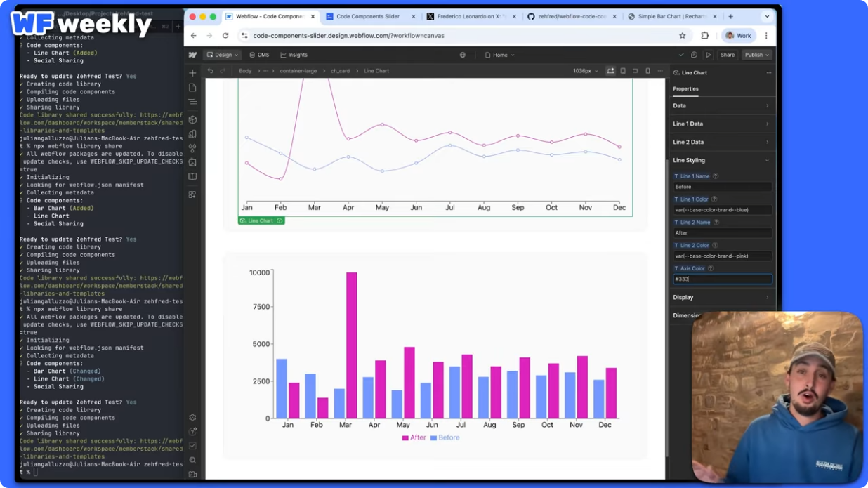The image size is (868, 488).
Task: Edit the Line 2 Color value field
Action: (723, 256)
